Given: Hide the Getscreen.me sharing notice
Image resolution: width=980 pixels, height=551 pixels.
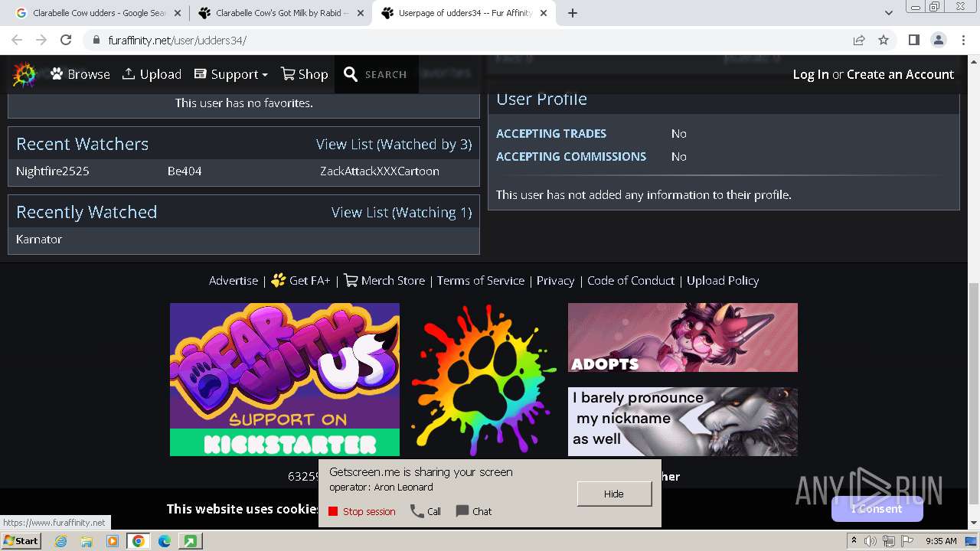Looking at the screenshot, I should (614, 494).
